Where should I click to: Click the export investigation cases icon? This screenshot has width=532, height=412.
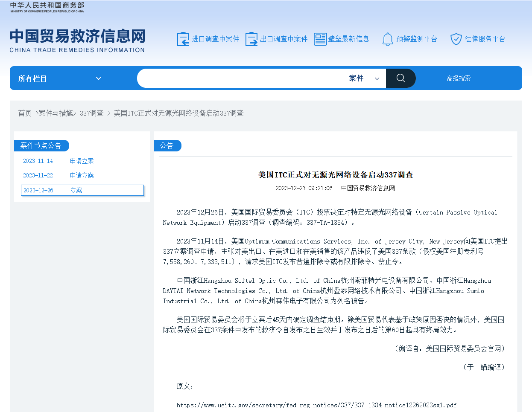tap(251, 39)
